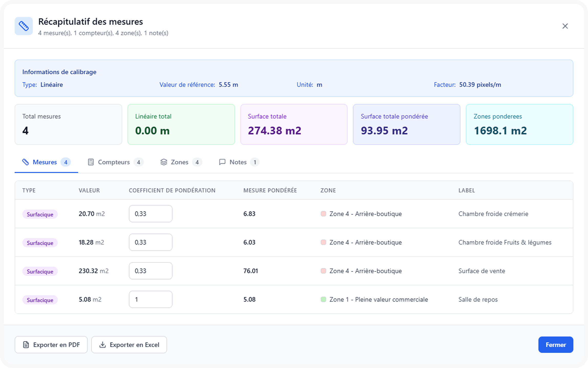The image size is (588, 368).
Task: Click the pink zone swatch for Chambre froide crémerie
Action: pos(323,214)
